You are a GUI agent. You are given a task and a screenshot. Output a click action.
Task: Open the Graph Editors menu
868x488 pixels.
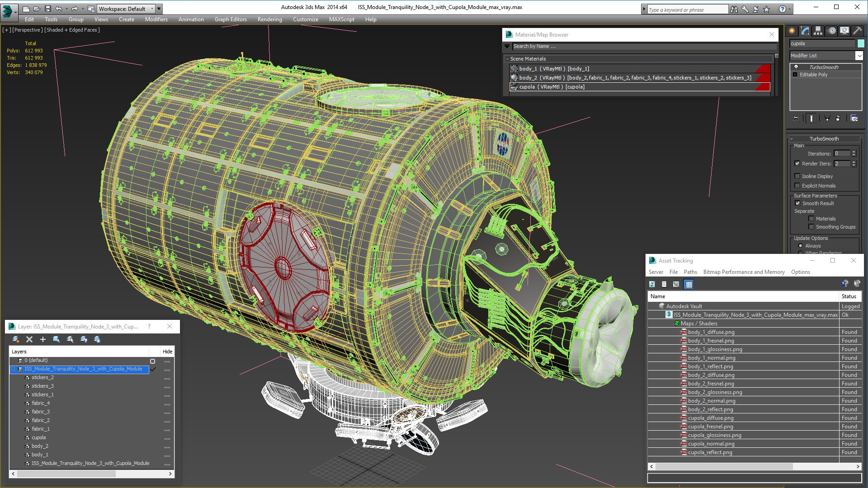[x=231, y=19]
